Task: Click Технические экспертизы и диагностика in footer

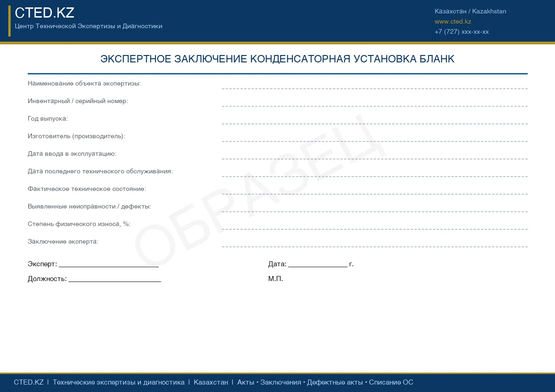Action: pos(118,382)
